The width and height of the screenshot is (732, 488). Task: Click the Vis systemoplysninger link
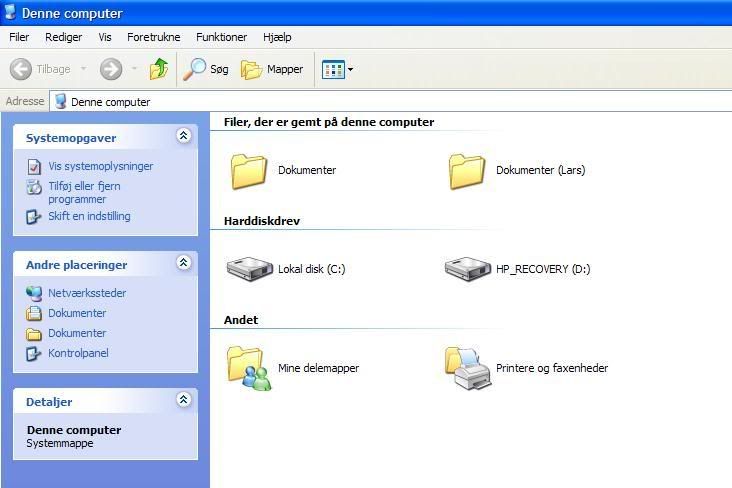(101, 166)
